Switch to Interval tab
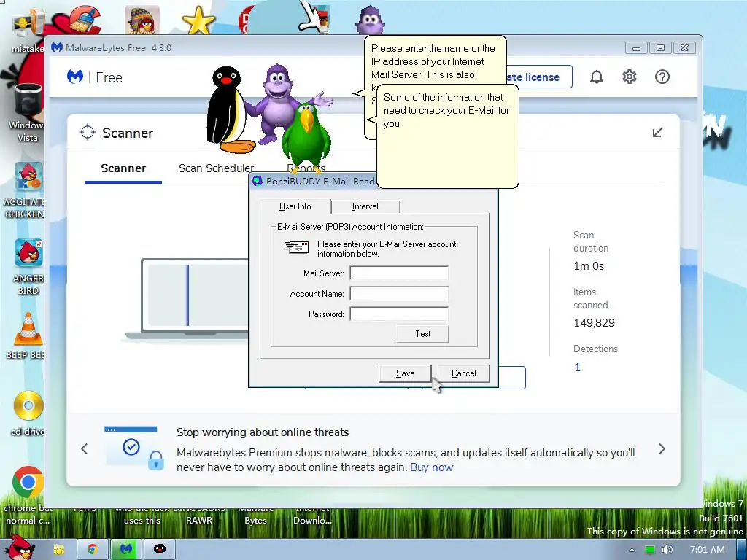 click(365, 206)
